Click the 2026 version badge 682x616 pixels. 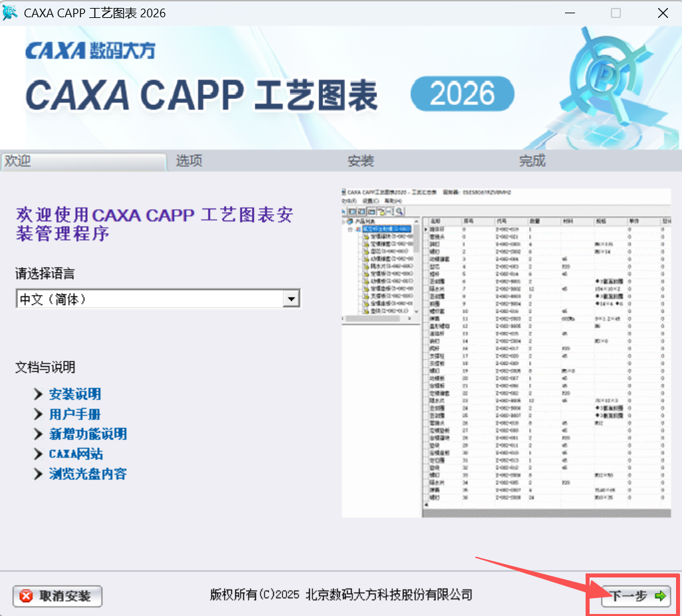(463, 94)
